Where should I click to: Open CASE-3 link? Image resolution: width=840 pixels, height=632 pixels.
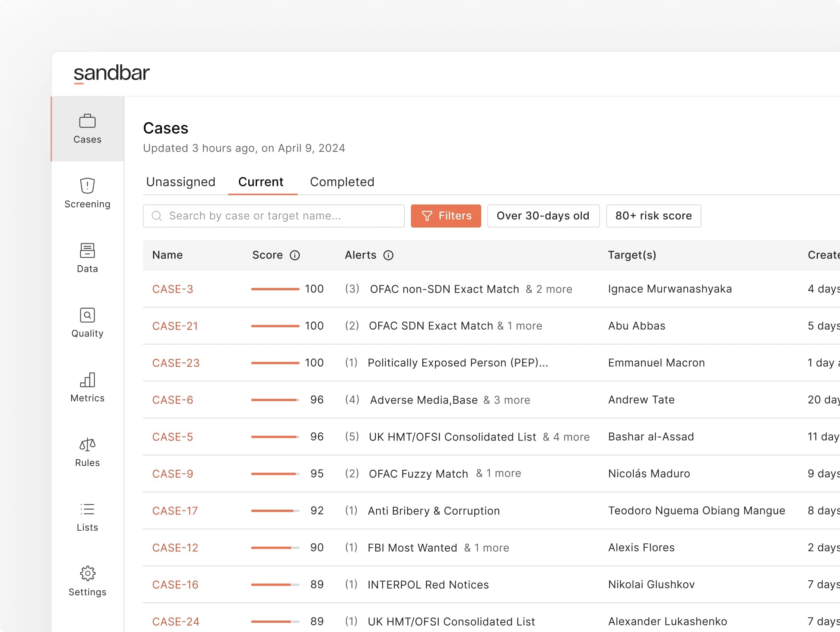point(173,289)
